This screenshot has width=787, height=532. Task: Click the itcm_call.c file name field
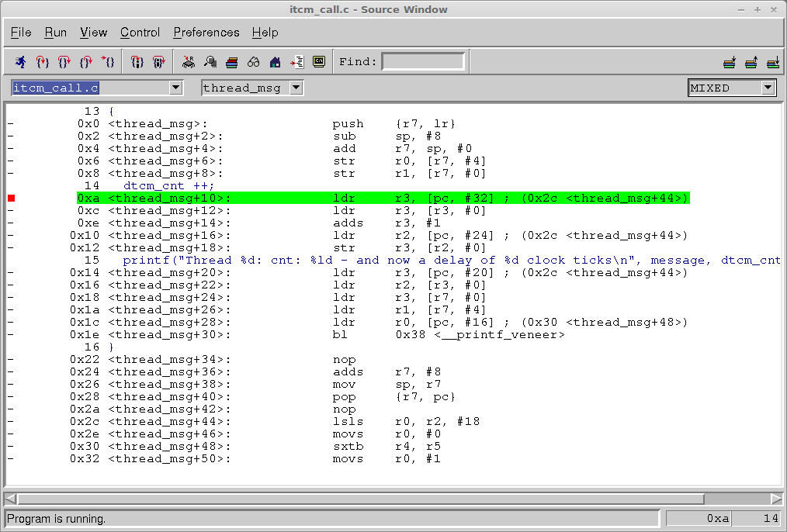[91, 88]
